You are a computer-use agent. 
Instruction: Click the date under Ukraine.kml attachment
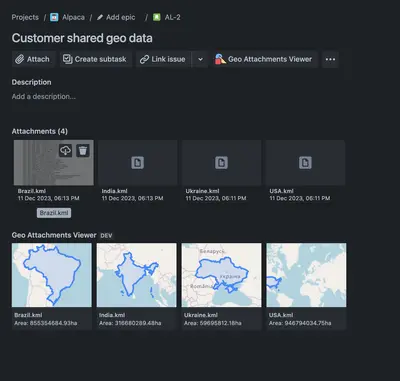click(x=216, y=198)
